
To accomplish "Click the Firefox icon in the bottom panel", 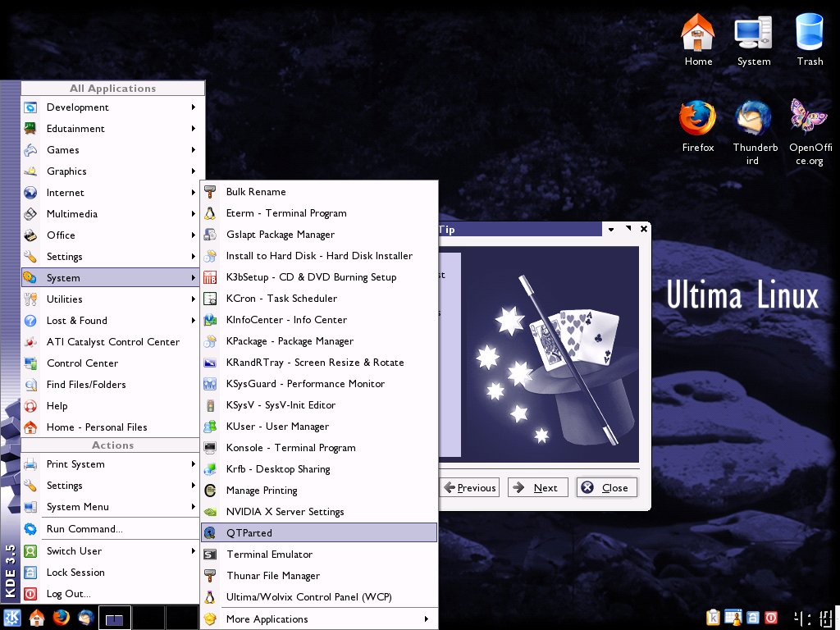I will click(61, 618).
